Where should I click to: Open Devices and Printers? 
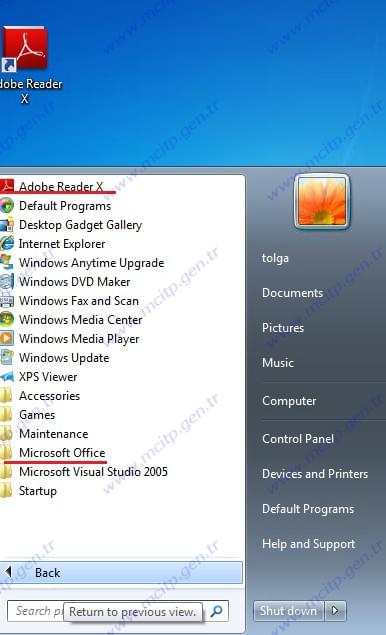315,473
